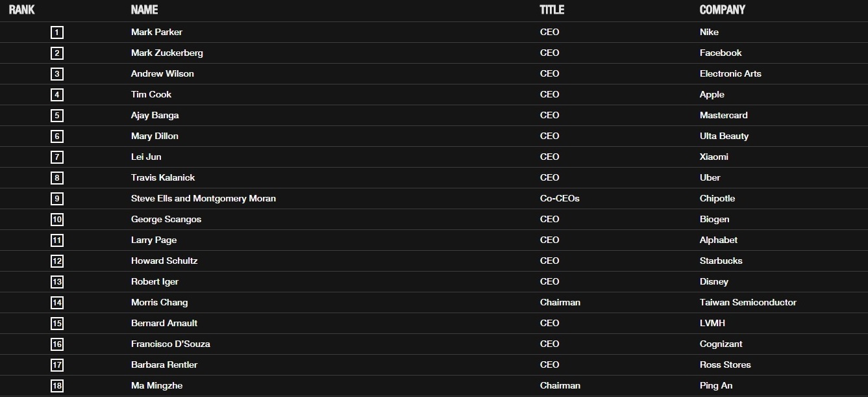The width and height of the screenshot is (868, 397).
Task: Click the rank 1 number badge
Action: tap(57, 32)
